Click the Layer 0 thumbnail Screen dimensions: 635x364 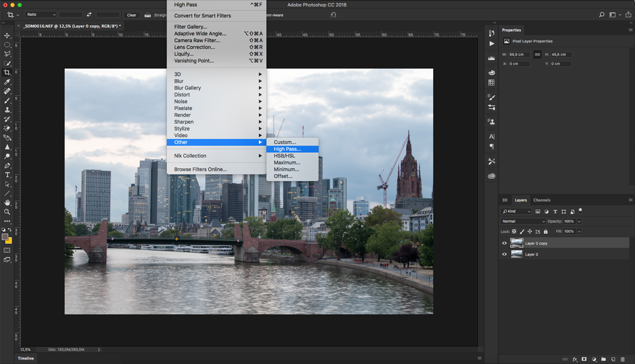click(x=516, y=254)
